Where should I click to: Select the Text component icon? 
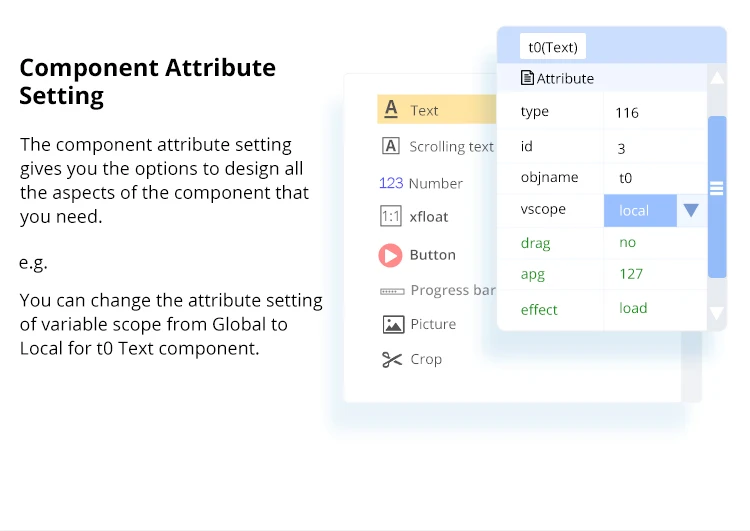[391, 110]
